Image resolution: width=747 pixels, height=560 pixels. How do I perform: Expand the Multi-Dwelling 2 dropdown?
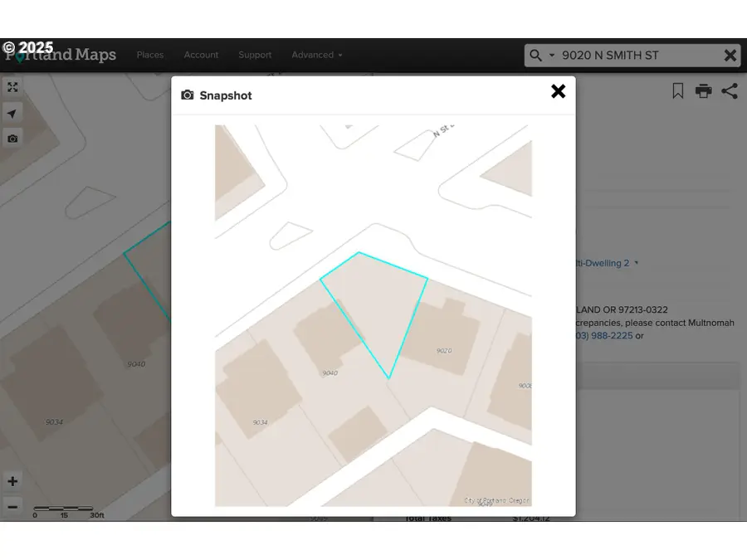point(635,263)
